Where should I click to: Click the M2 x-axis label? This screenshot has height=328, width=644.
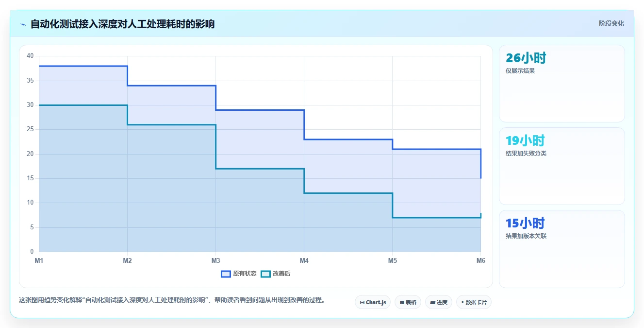pyautogui.click(x=127, y=261)
